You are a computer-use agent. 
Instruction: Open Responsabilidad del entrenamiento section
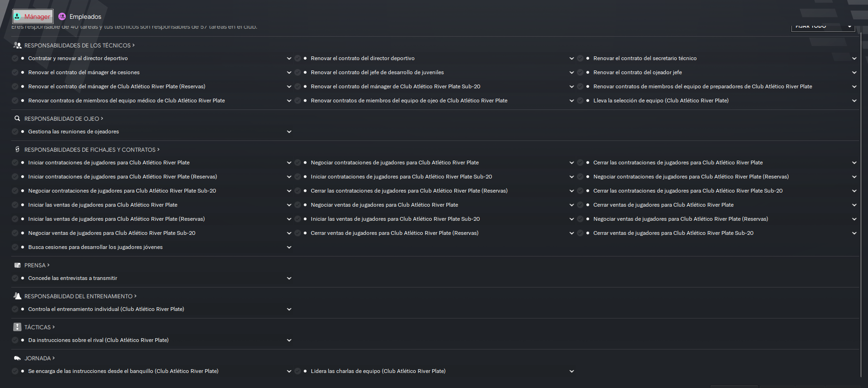pyautogui.click(x=80, y=296)
